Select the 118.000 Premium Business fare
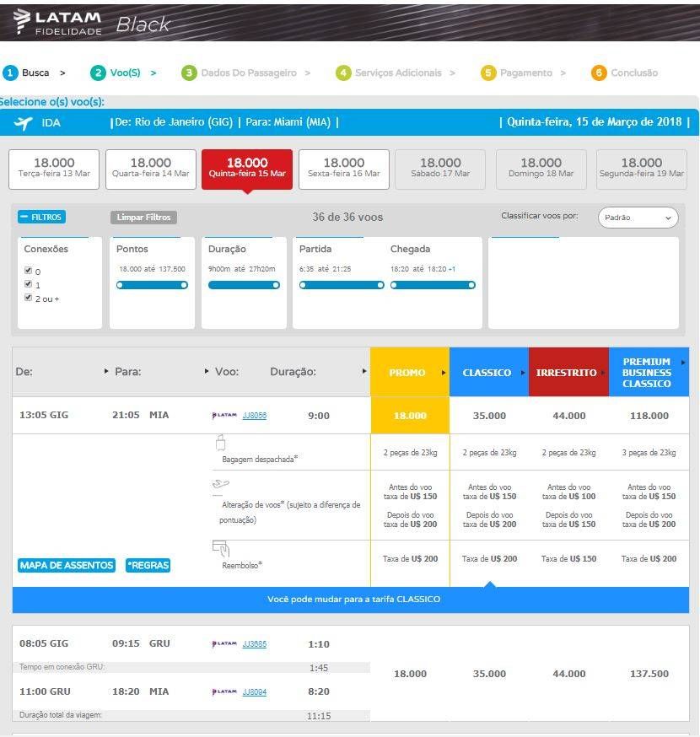 point(649,416)
